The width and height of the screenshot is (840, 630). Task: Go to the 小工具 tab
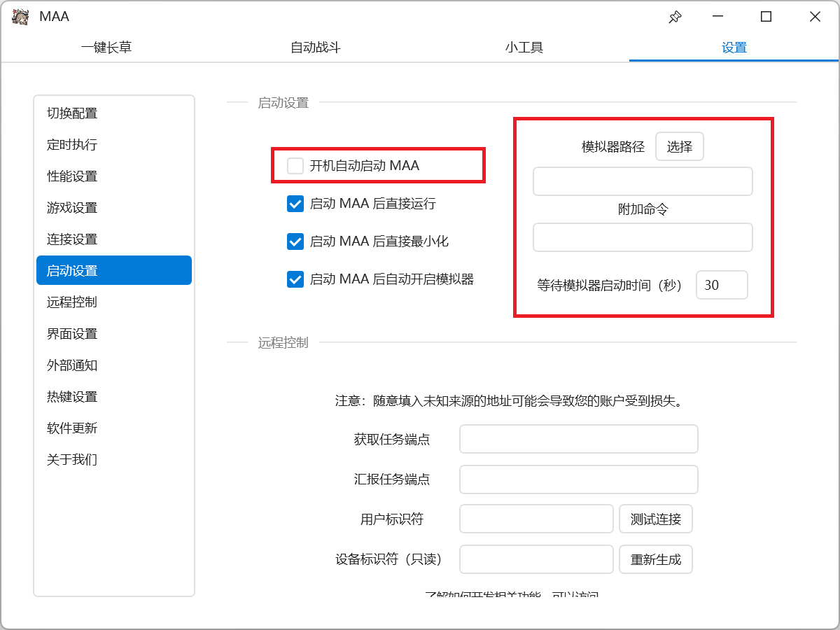(524, 48)
